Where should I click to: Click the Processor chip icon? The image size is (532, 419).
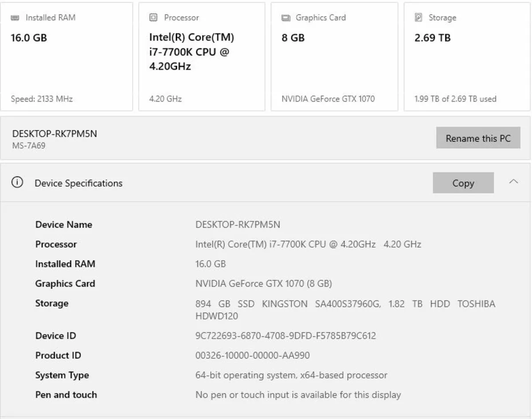pos(153,18)
